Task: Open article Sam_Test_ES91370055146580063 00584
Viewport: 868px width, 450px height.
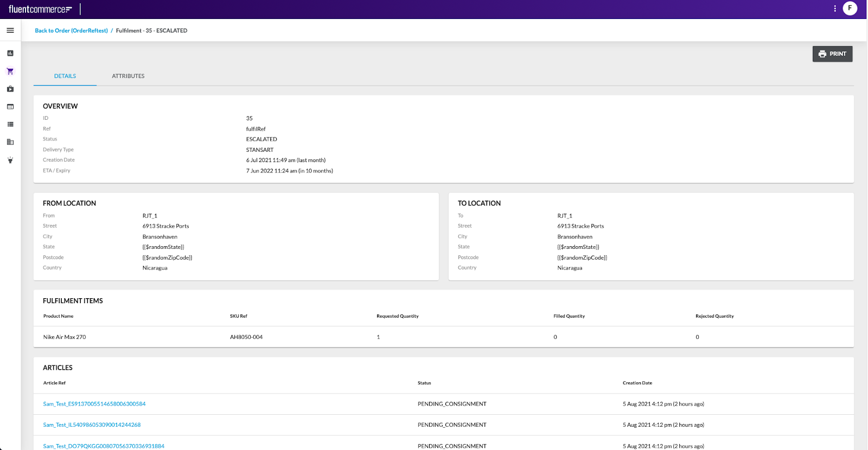Action: coord(94,404)
